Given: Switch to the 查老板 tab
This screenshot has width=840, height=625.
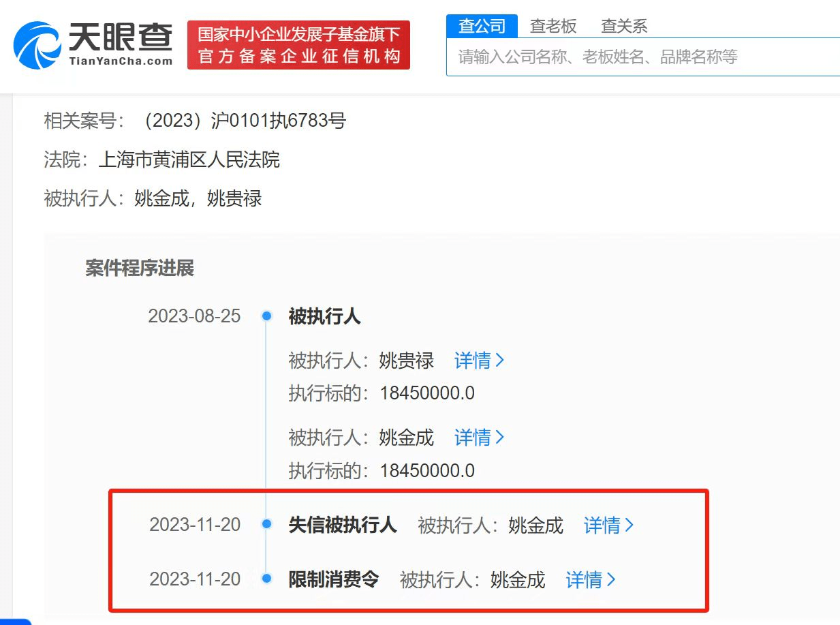Looking at the screenshot, I should [x=553, y=26].
